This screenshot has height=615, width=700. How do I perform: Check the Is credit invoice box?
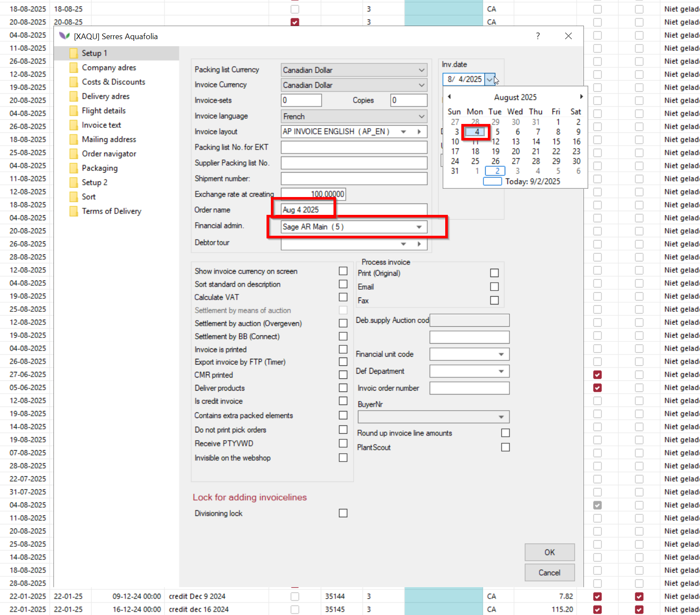[343, 401]
